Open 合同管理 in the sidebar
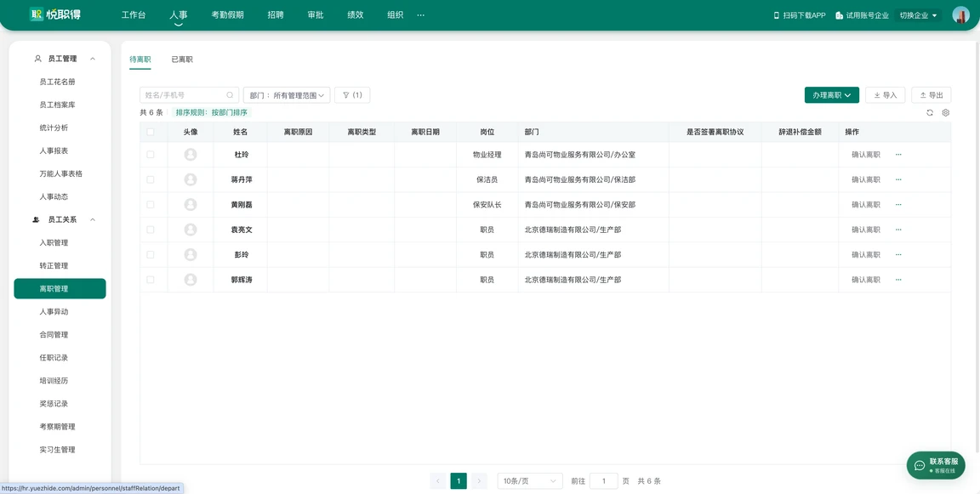Image resolution: width=980 pixels, height=494 pixels. click(53, 335)
